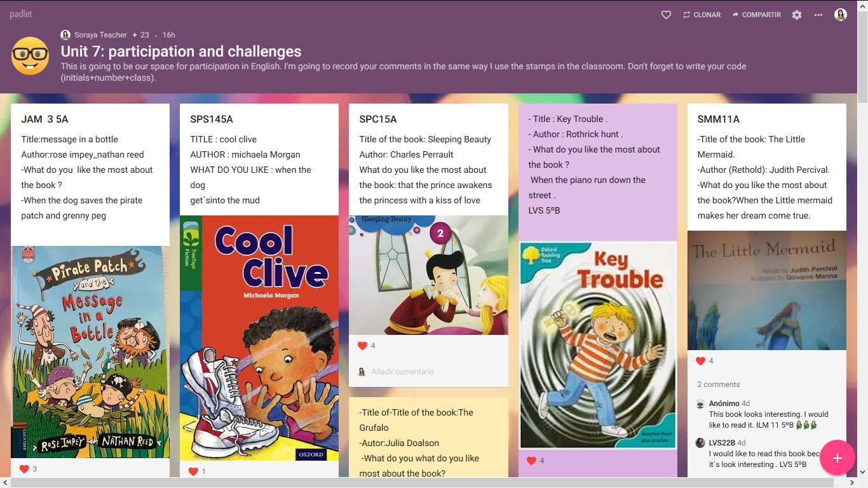
Task: Click the Anónimo commenter name
Action: 724,403
